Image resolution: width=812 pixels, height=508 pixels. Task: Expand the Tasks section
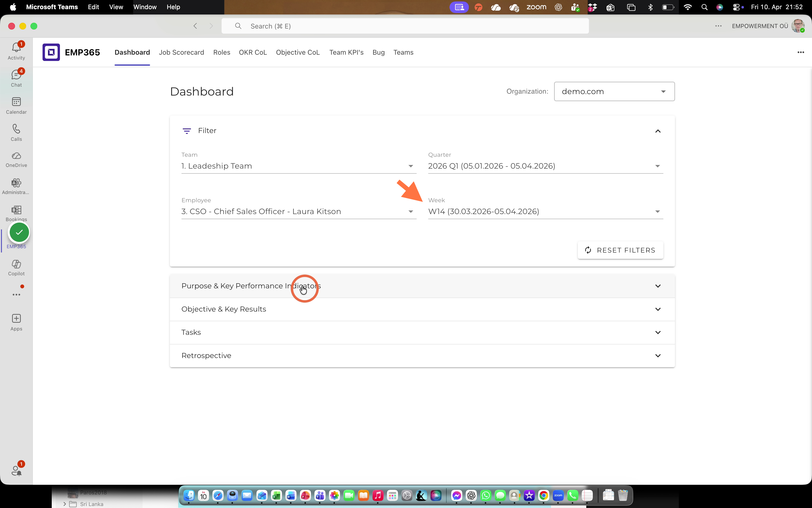[422, 332]
